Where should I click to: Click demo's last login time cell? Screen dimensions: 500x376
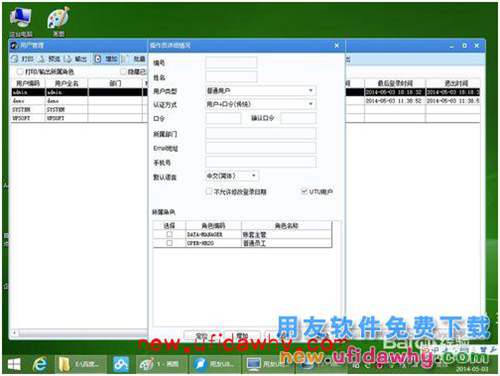(x=395, y=101)
